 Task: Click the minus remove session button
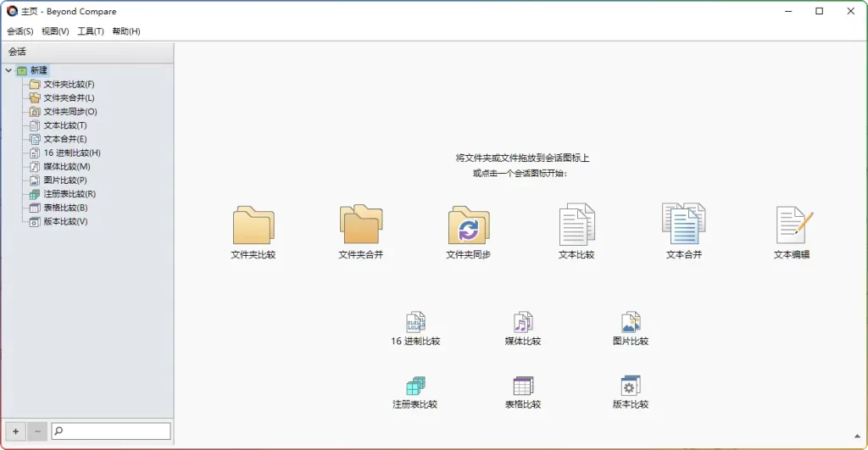(x=37, y=431)
